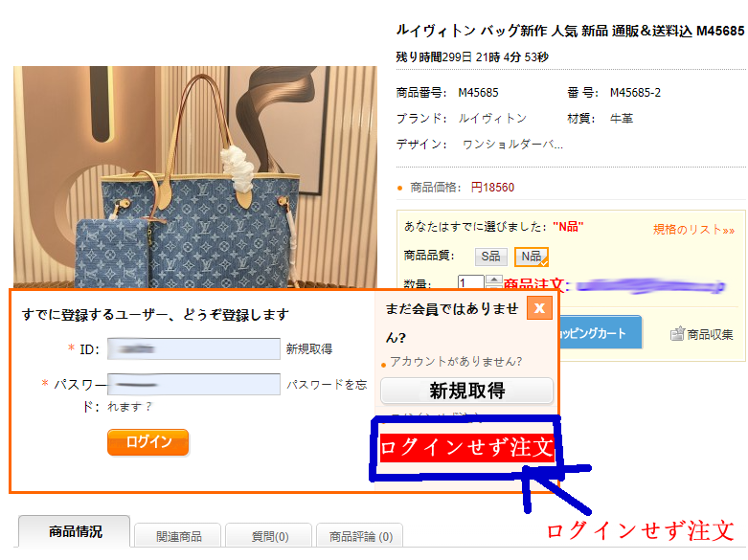Open the 商品評論 (0) tab
This screenshot has height=560, width=748.
click(361, 536)
